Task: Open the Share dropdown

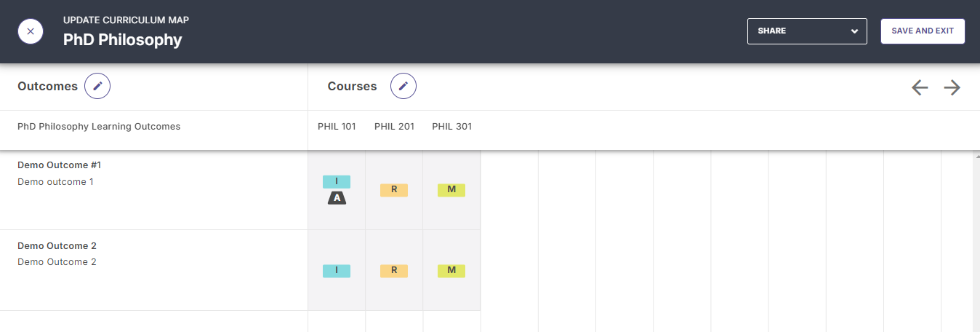Action: click(x=807, y=31)
